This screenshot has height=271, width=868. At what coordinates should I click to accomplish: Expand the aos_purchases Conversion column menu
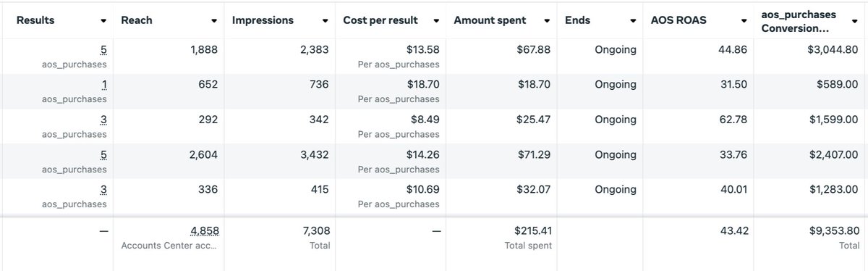855,21
